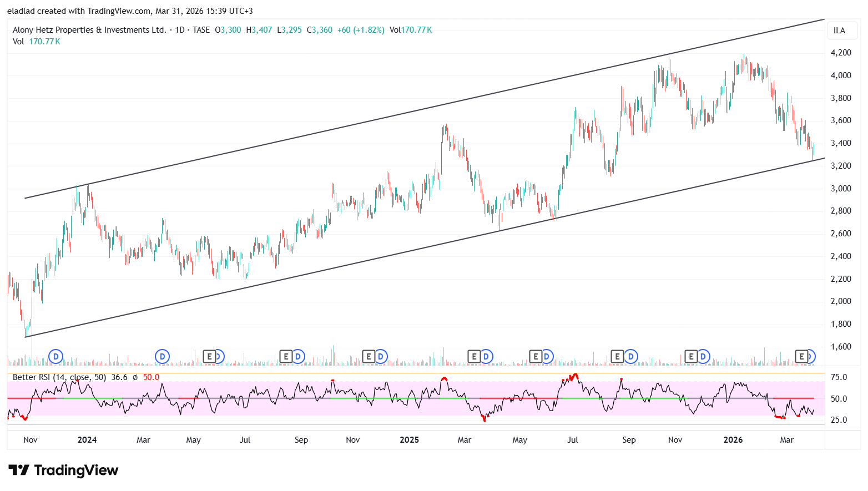Show the dividend marker right of Mar 2025
Viewport: 868px width, 491px height.
486,356
